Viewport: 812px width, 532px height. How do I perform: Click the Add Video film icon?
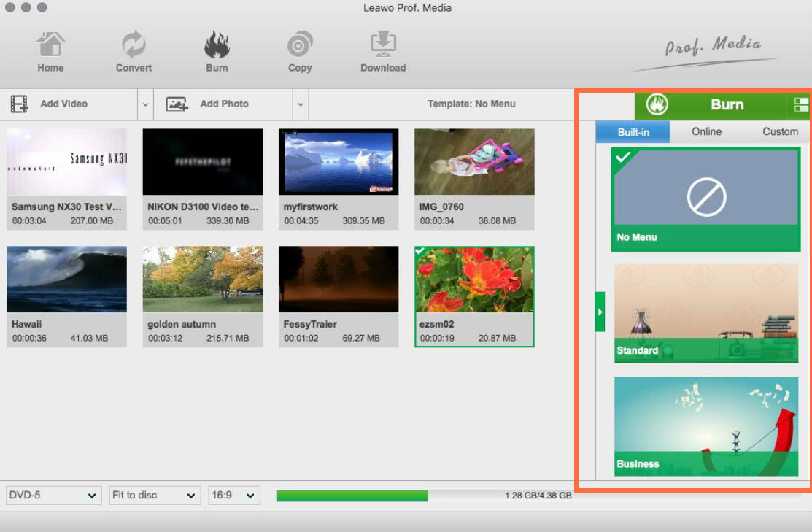[x=20, y=104]
